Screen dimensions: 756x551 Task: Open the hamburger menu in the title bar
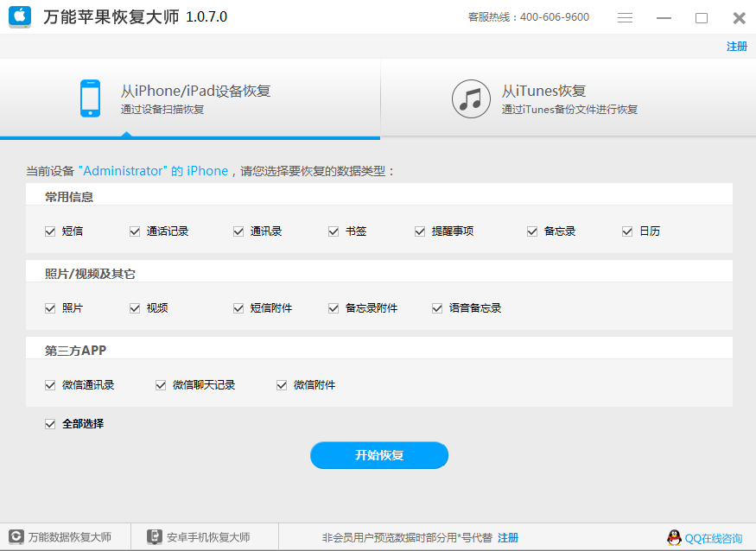point(625,17)
